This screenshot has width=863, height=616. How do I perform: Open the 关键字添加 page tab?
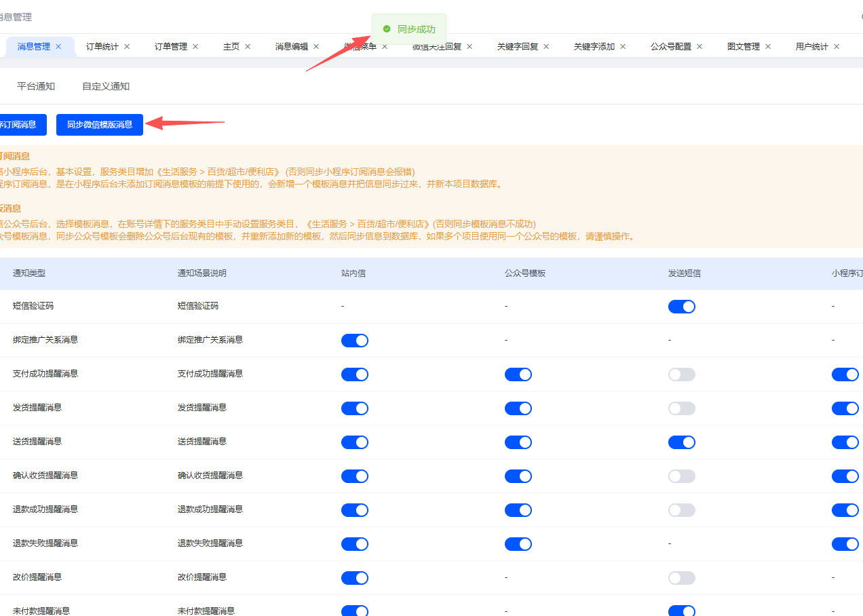(x=594, y=47)
